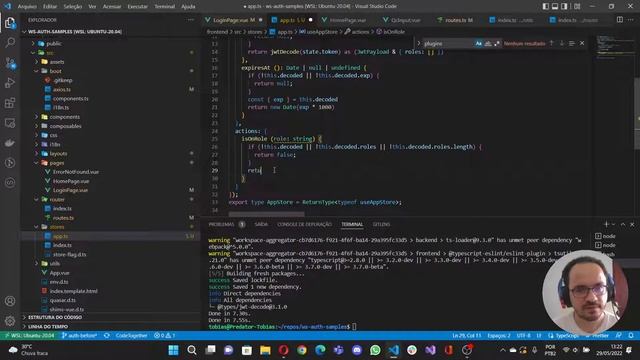Open the Accounts icon in the activity bar
The width and height of the screenshot is (640, 360).
10,301
